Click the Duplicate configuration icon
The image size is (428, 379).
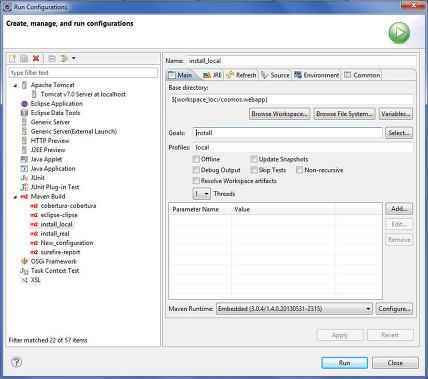click(24, 59)
